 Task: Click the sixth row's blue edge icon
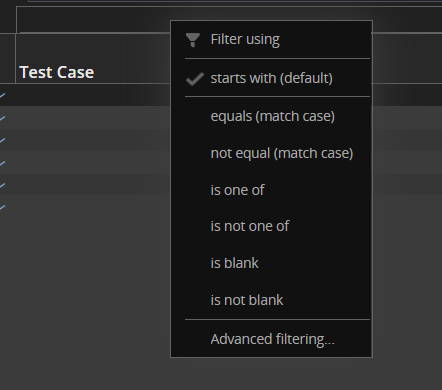coord(2,208)
